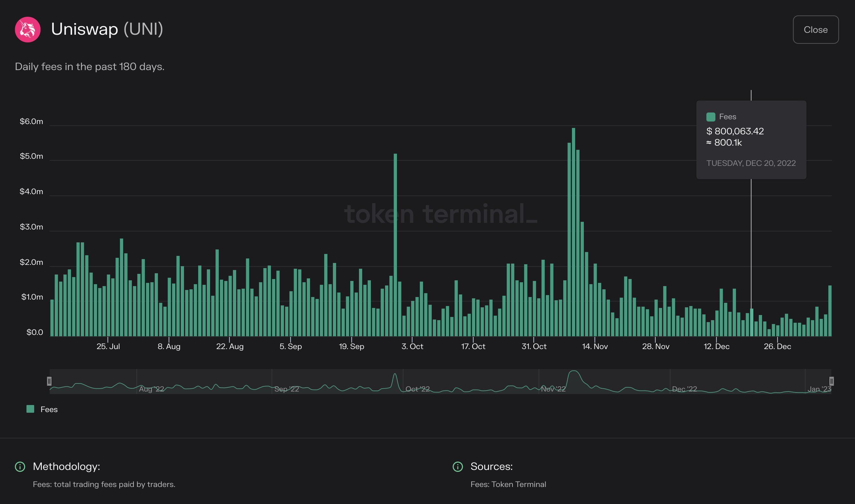The image size is (855, 504).
Task: Click the Methodology info icon
Action: 20,467
